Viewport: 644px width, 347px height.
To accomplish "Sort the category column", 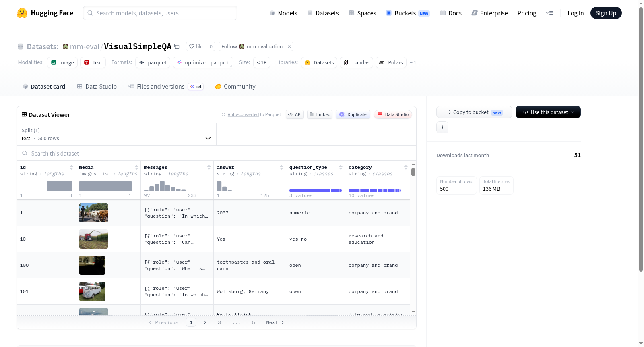I will click(406, 167).
